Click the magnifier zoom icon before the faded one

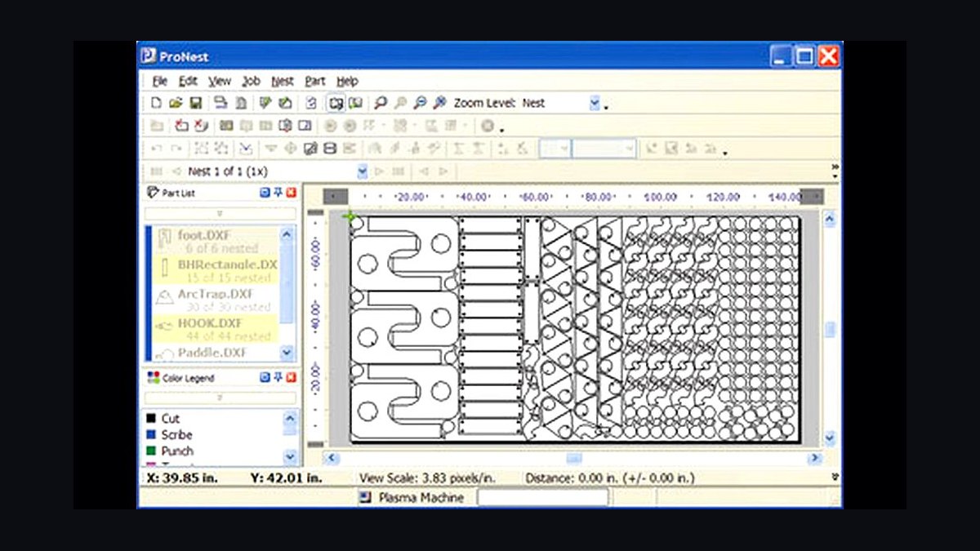click(x=380, y=103)
